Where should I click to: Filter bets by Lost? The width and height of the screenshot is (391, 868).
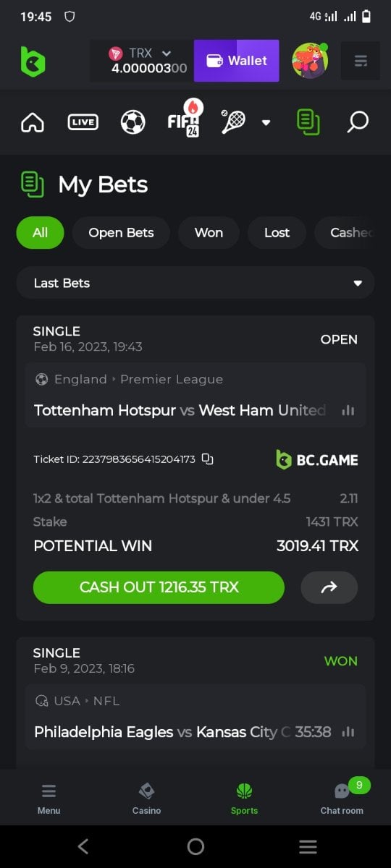pos(277,232)
